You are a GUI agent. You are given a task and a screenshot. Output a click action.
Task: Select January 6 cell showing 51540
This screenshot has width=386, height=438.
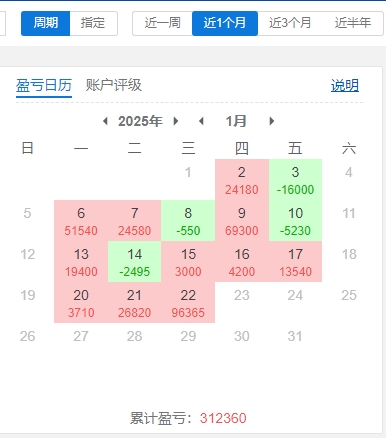coord(81,221)
